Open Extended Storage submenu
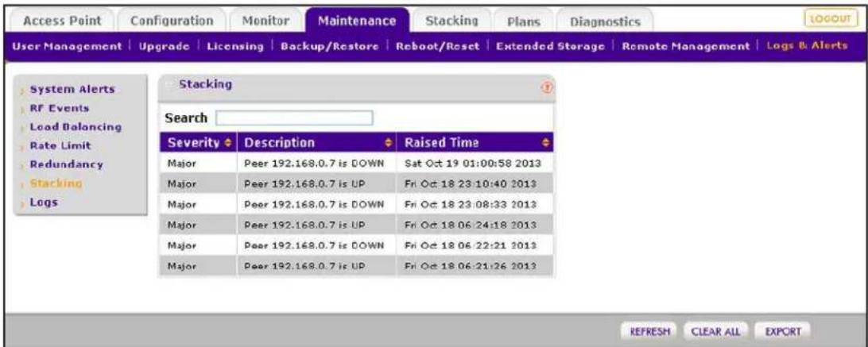The height and width of the screenshot is (347, 868). 551,44
